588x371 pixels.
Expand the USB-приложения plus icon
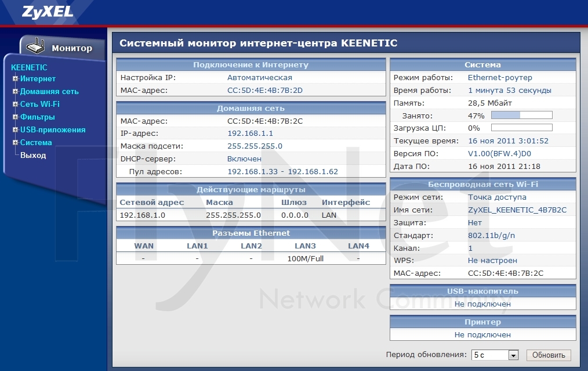(16, 130)
